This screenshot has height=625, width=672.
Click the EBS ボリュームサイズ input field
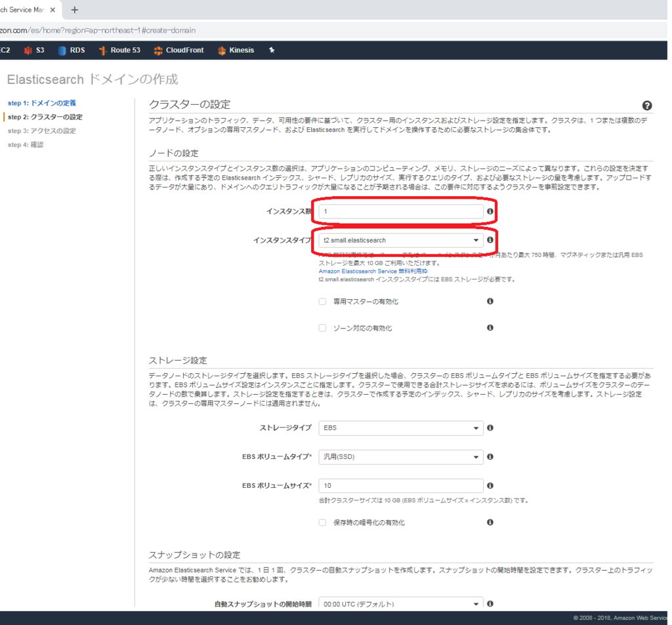click(x=401, y=486)
